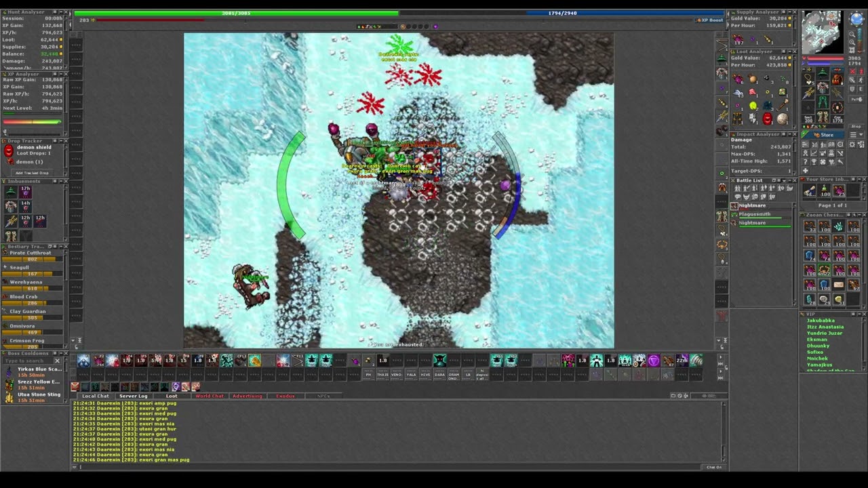Select the green legs equipment slot
The width and height of the screenshot is (868, 488).
823,102
